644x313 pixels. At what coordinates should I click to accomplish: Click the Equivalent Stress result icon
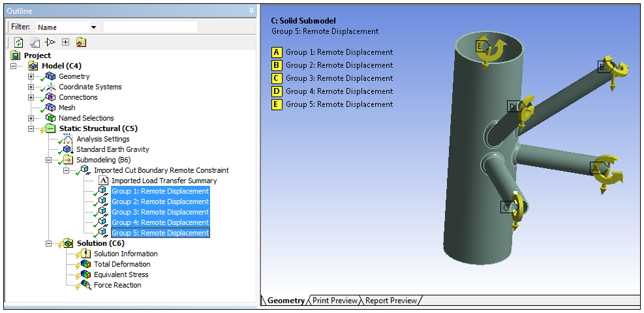tap(85, 275)
